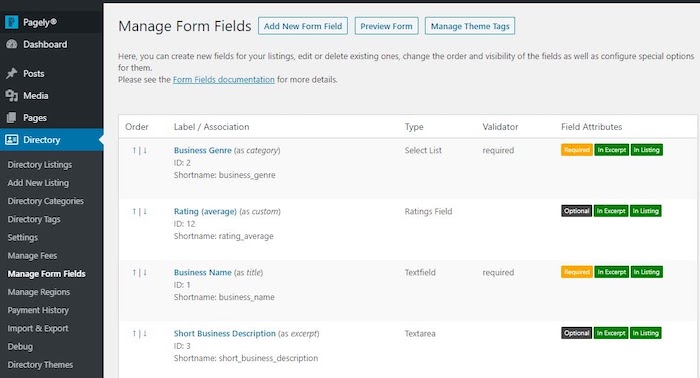This screenshot has height=378, width=700.
Task: Click In Excerpt badge on Short Business Description row
Action: coord(611,333)
